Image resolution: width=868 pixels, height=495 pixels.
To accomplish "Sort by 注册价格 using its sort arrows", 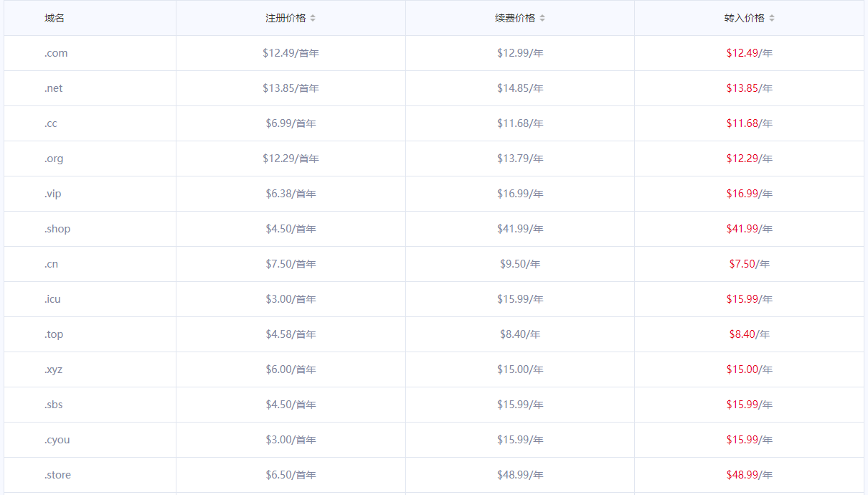I will (313, 18).
